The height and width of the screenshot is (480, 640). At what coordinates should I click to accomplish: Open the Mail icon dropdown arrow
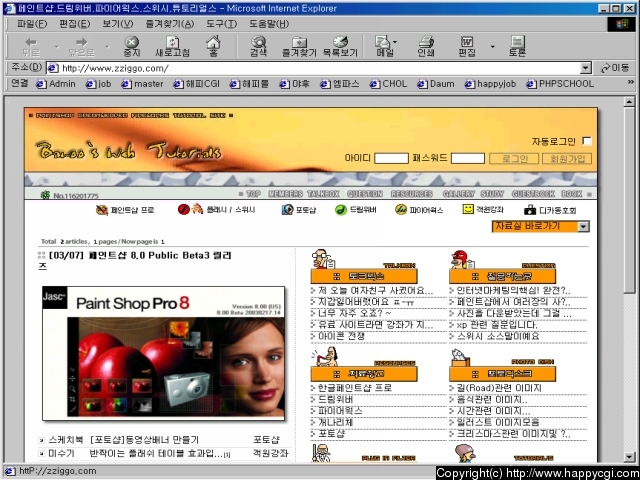coord(395,42)
